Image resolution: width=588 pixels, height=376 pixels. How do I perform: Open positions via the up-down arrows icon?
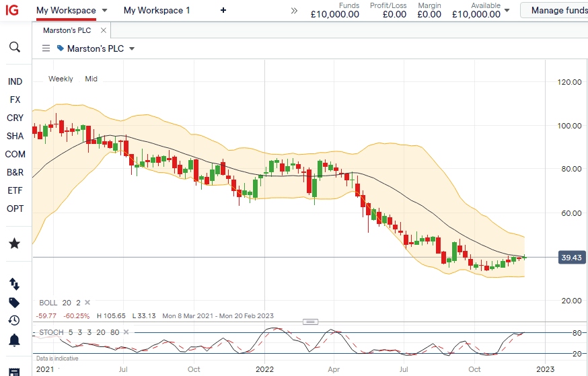(x=15, y=284)
